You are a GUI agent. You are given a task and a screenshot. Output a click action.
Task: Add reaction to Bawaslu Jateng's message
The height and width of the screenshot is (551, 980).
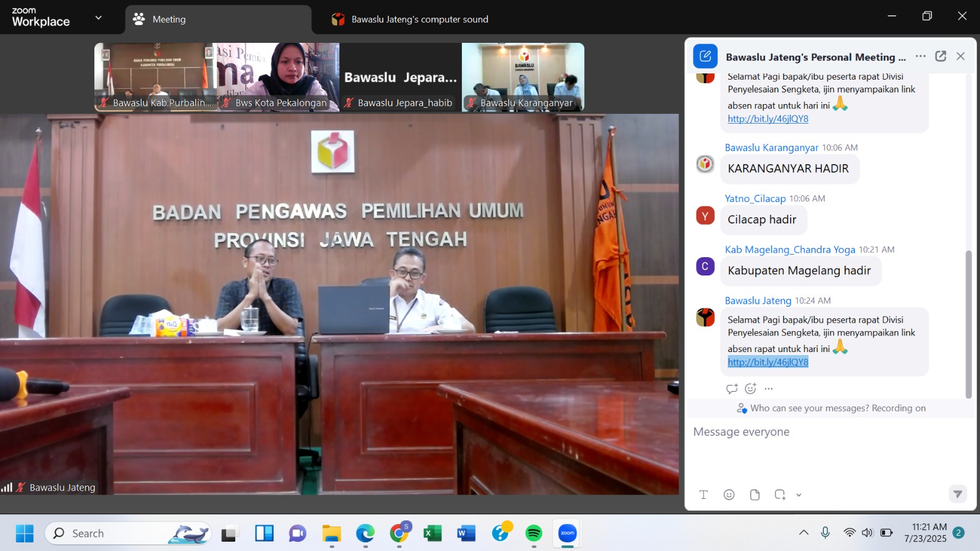750,389
